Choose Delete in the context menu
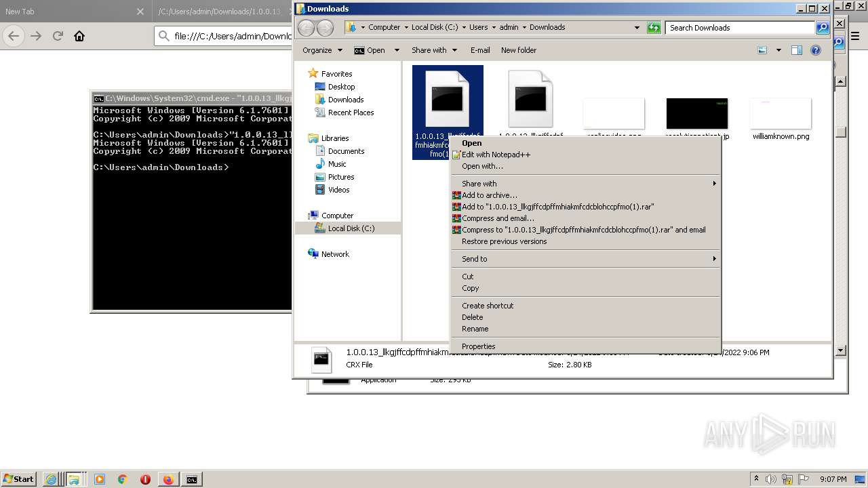This screenshot has width=868, height=488. pos(585,317)
